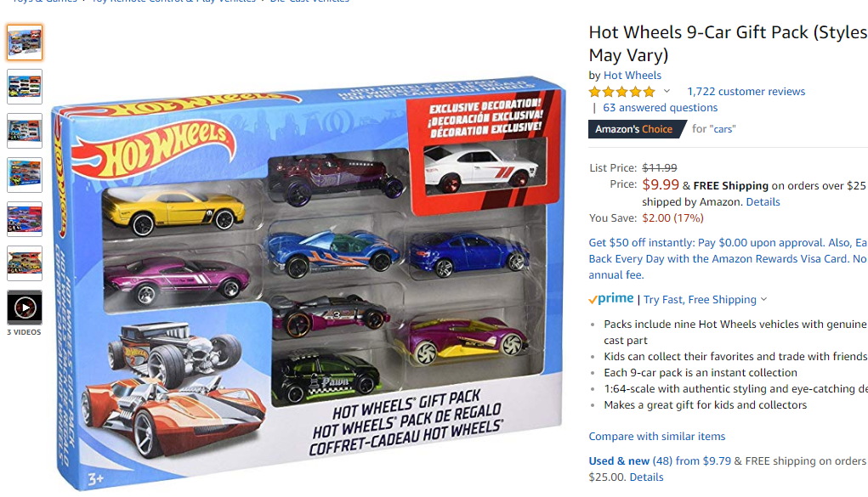Select the first product thumbnail image
This screenshot has height=497, width=868.
[x=25, y=42]
